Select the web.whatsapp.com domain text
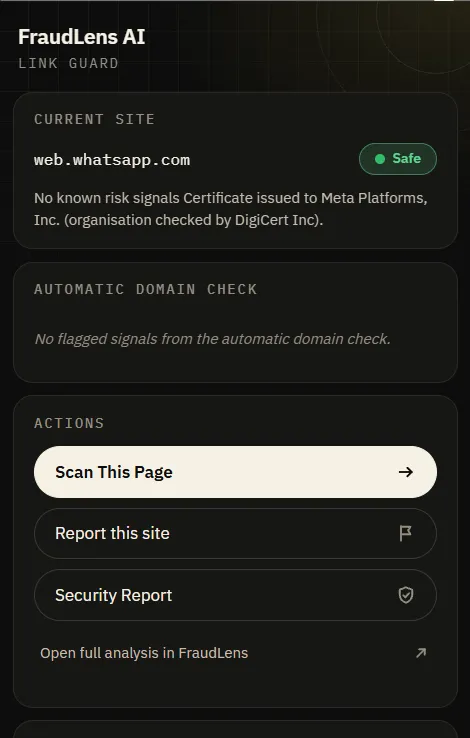Screen dimensions: 470x738 pyautogui.click(x=112, y=160)
